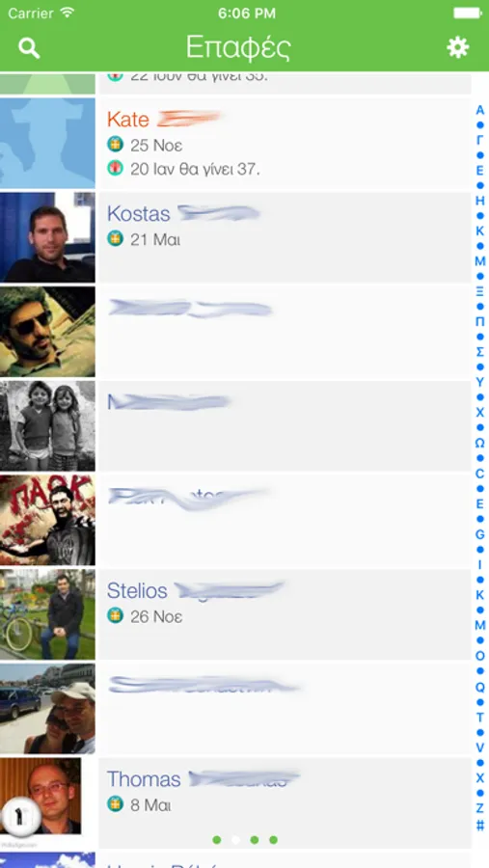The width and height of the screenshot is (489, 868).
Task: Select the second page indicator dot
Action: tap(235, 840)
